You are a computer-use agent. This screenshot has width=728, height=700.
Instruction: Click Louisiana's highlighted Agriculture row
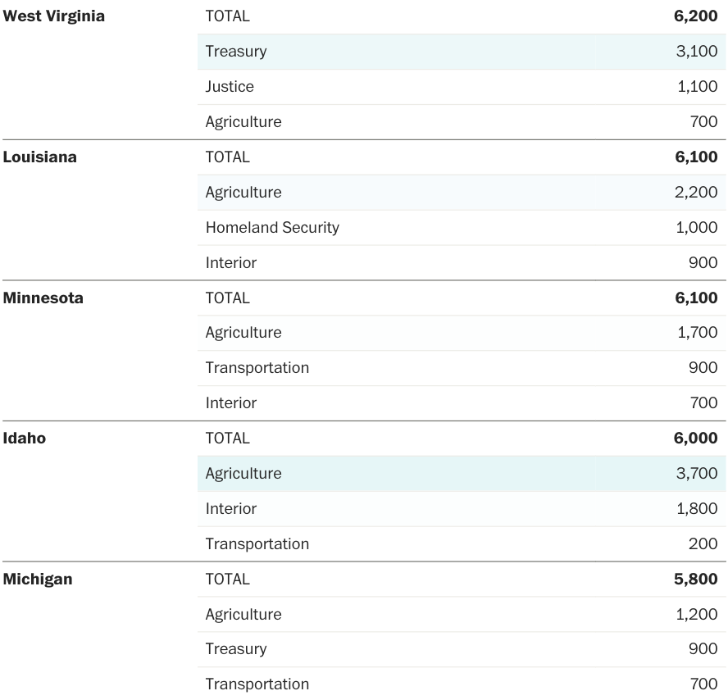243,193
